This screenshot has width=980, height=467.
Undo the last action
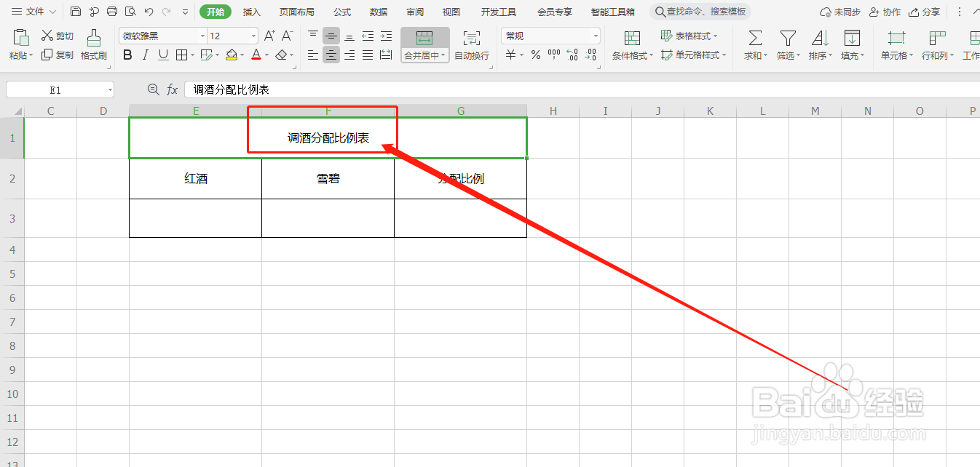(x=149, y=12)
